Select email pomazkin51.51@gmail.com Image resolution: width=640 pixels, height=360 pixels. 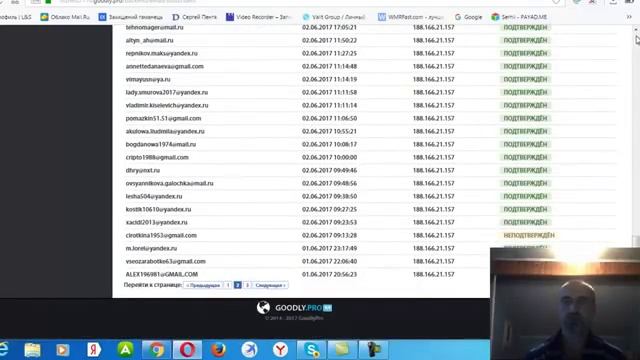pos(163,118)
